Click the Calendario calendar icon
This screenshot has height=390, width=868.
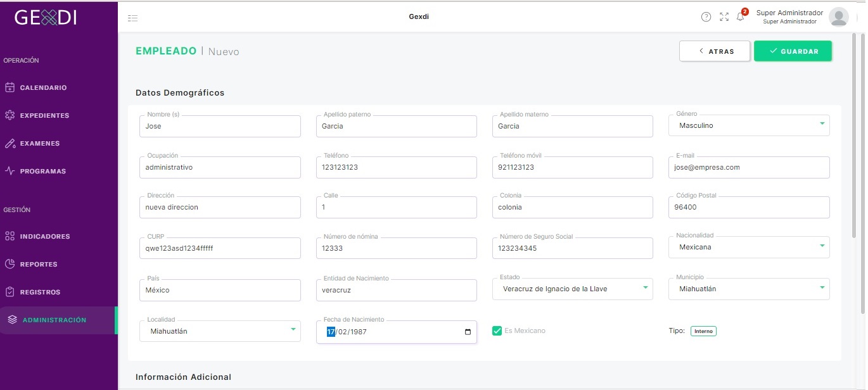[x=10, y=87]
